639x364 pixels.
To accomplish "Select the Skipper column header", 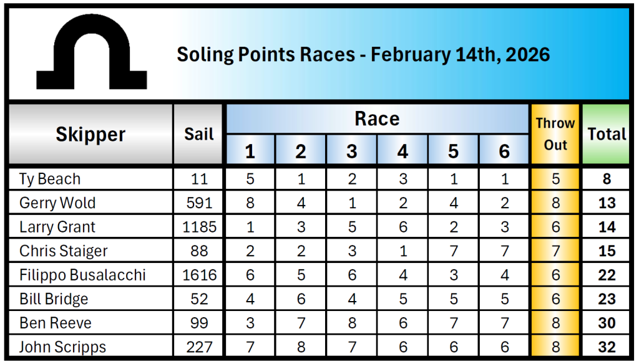I will [x=90, y=134].
